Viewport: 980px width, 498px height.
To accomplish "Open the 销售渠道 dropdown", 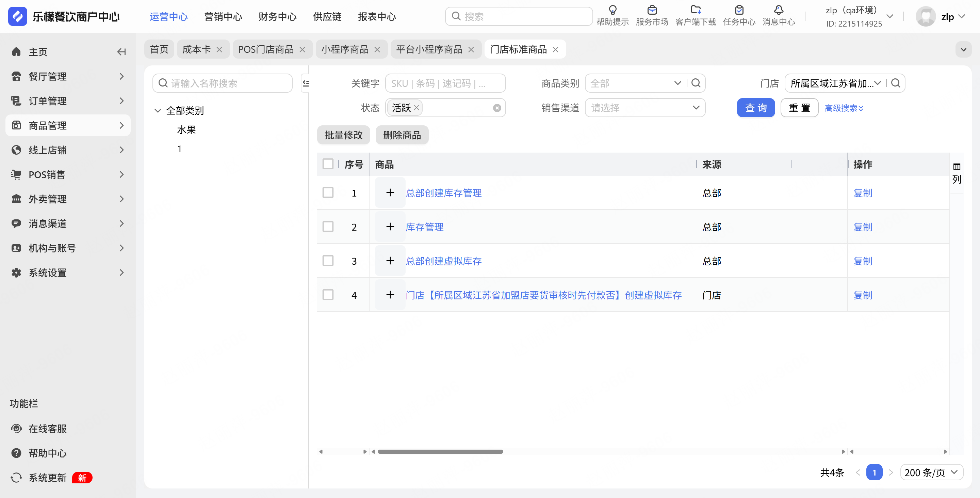I will pyautogui.click(x=644, y=108).
